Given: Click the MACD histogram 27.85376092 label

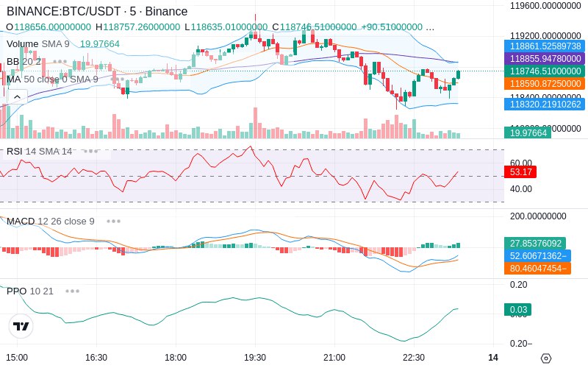Looking at the screenshot, I should click(535, 244).
